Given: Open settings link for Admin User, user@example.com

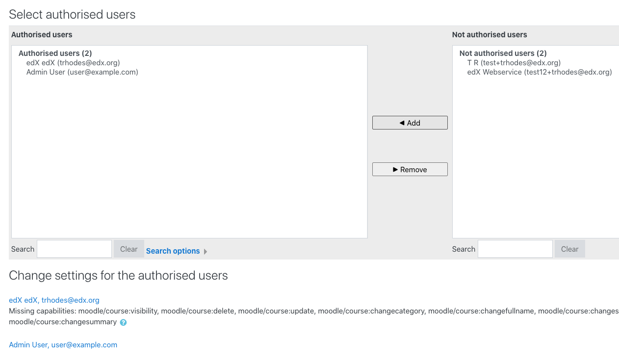Looking at the screenshot, I should point(63,344).
